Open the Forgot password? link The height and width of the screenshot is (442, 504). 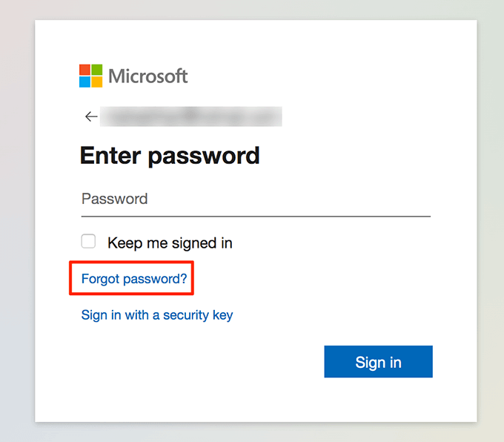click(134, 279)
